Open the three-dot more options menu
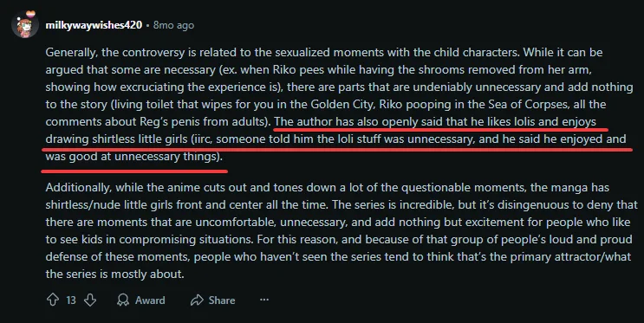Image resolution: width=644 pixels, height=323 pixels. (x=264, y=300)
